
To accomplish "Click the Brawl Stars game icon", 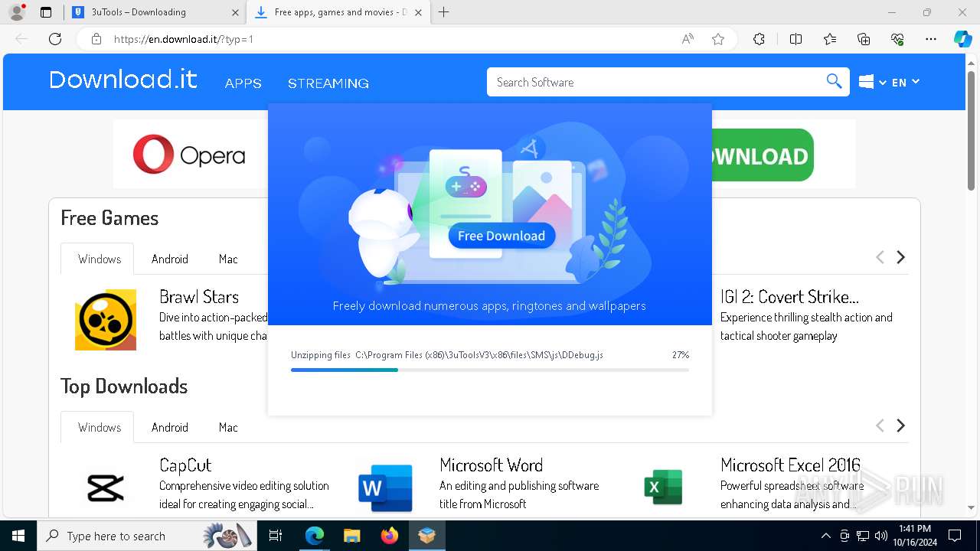I will point(106,319).
